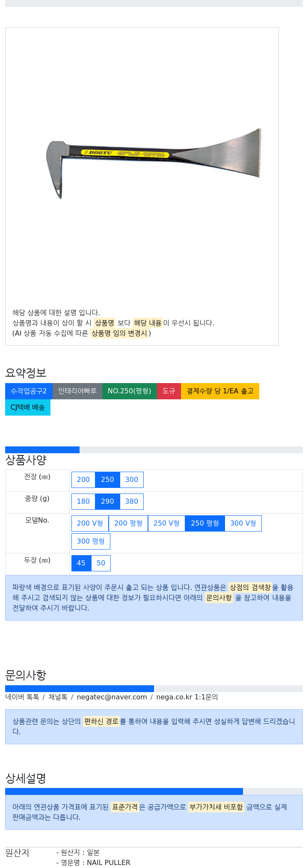Select model 200 평형
Screen dimensions: 308x868
click(x=128, y=523)
